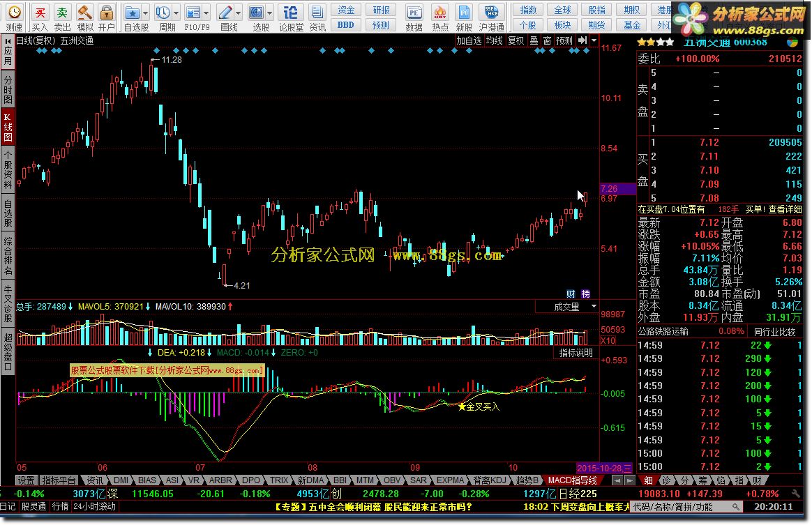Toggle the 叠 overlay option
This screenshot has height=525, width=812.
[534, 40]
